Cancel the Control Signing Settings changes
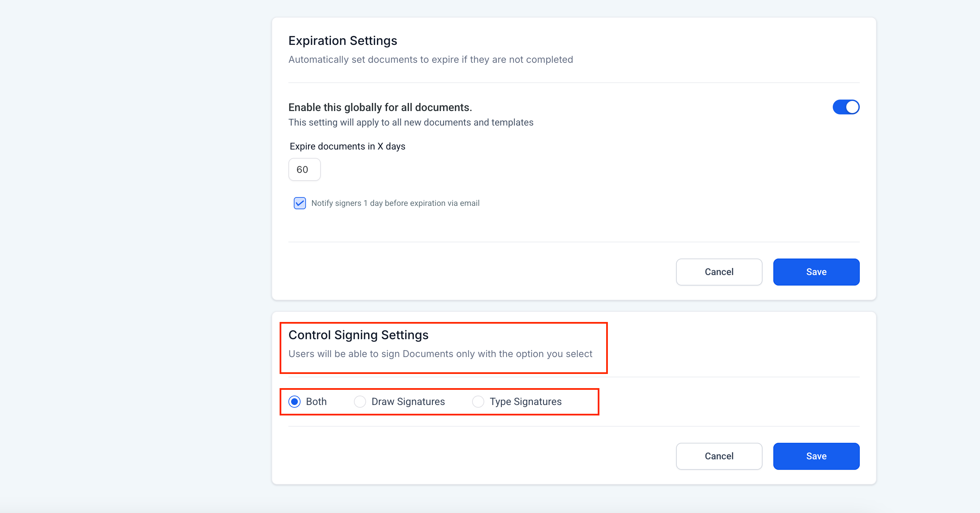Image resolution: width=980 pixels, height=513 pixels. [x=719, y=456]
